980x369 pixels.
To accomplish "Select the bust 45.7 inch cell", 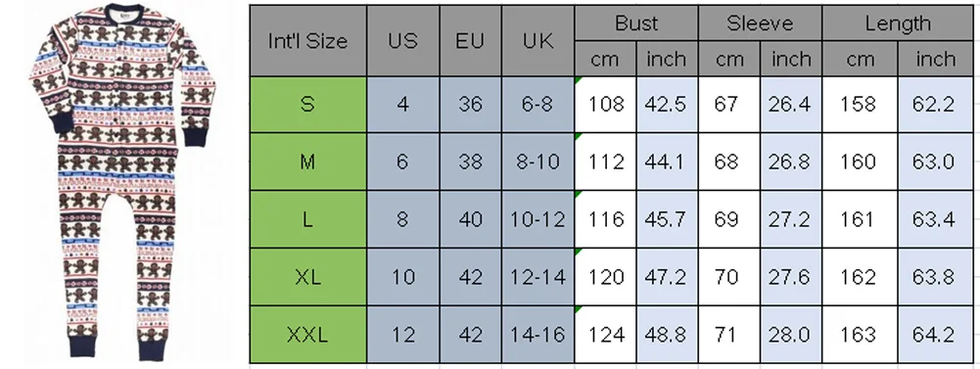I will pyautogui.click(x=667, y=220).
